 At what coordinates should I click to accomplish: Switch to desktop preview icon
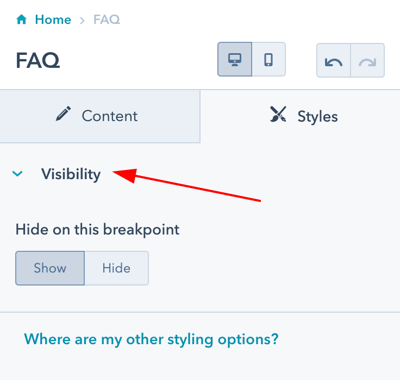235,59
